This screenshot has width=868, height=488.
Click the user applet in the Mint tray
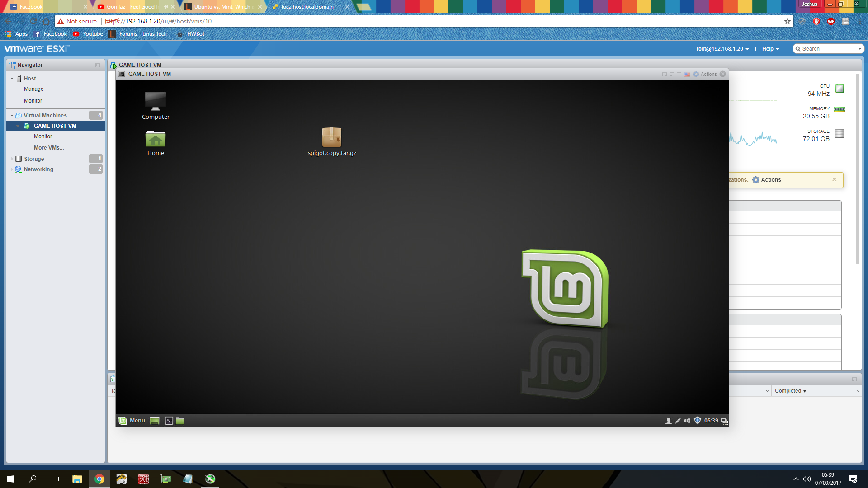[668, 421]
